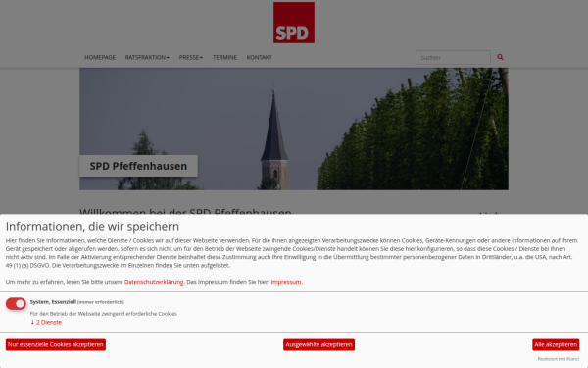Click Alle akzeptieren button
Viewport: 588px width, 368px height.
click(556, 344)
